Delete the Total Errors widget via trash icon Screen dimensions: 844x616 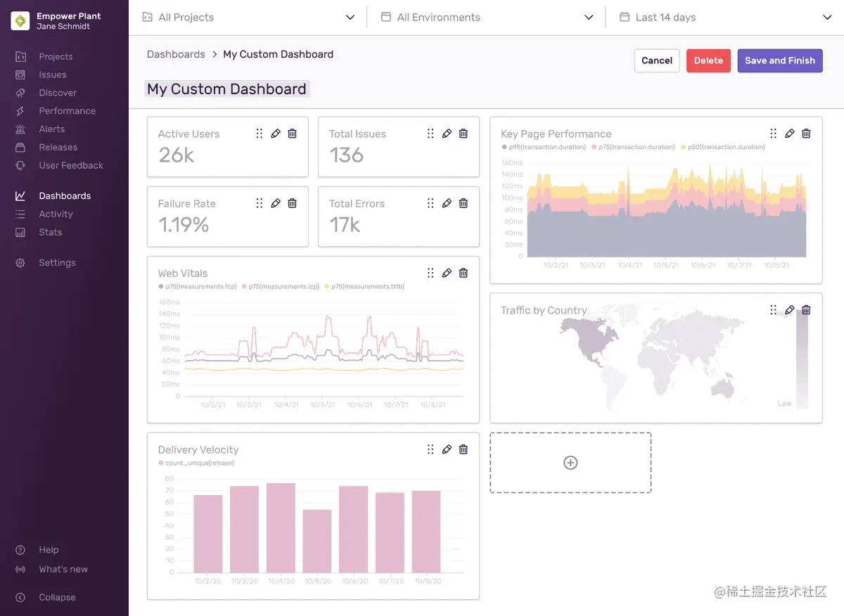(x=463, y=203)
